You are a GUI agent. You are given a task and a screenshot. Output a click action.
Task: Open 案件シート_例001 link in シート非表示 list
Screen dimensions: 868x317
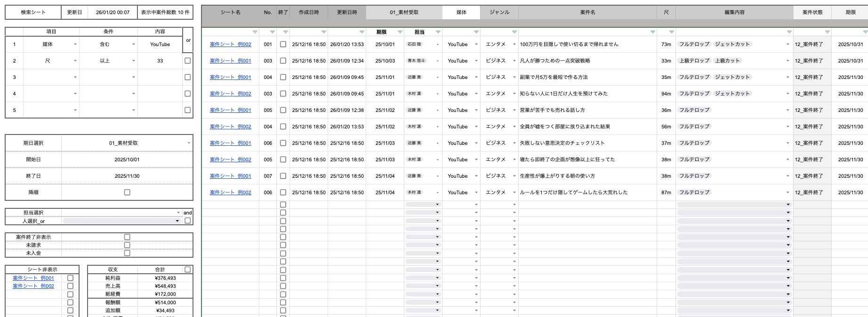(x=33, y=278)
